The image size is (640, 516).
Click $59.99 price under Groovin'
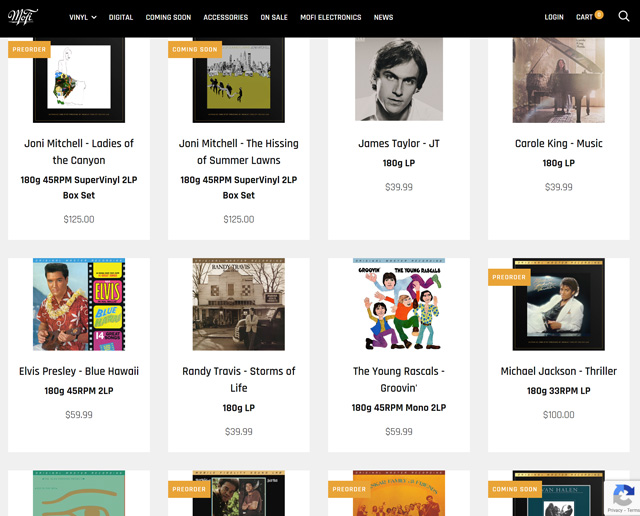coord(399,432)
